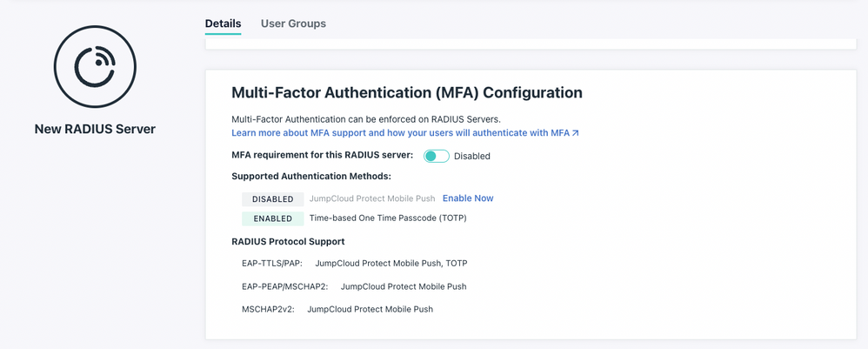
Task: Click Enable Now for Mobile Push
Action: click(x=468, y=198)
